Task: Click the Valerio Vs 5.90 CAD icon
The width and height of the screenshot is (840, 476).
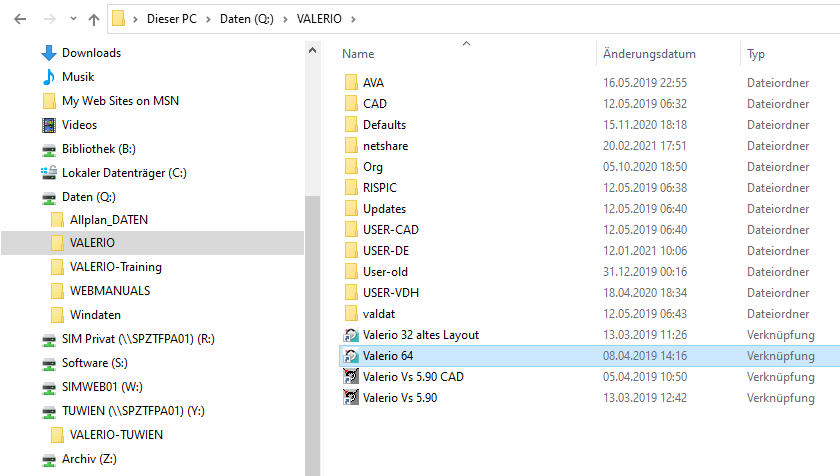Action: [x=351, y=377]
